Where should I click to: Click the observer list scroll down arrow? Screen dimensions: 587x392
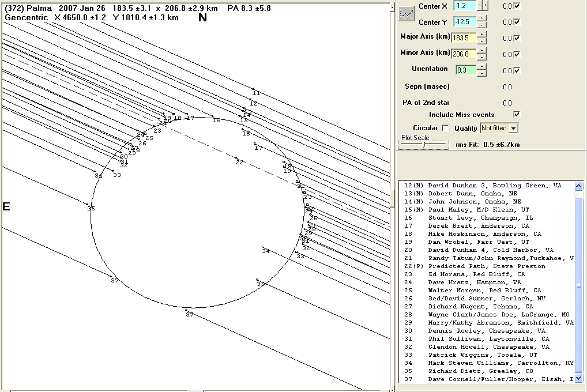click(578, 378)
